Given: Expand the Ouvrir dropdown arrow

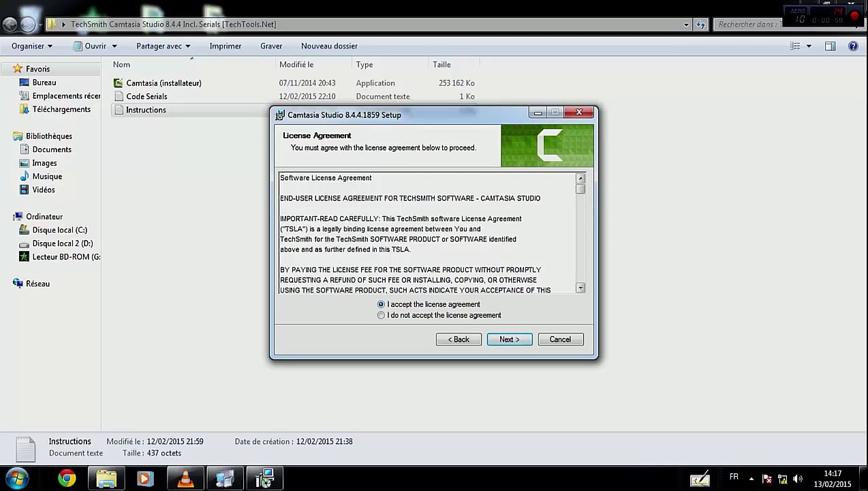Looking at the screenshot, I should point(114,46).
